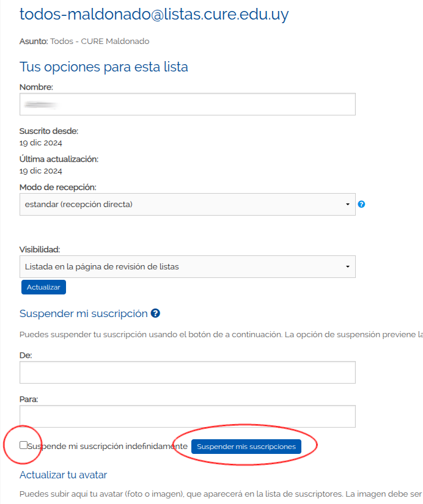Click the Suspender mi suscripción heading text
This screenshot has height=504, width=423.
point(83,313)
